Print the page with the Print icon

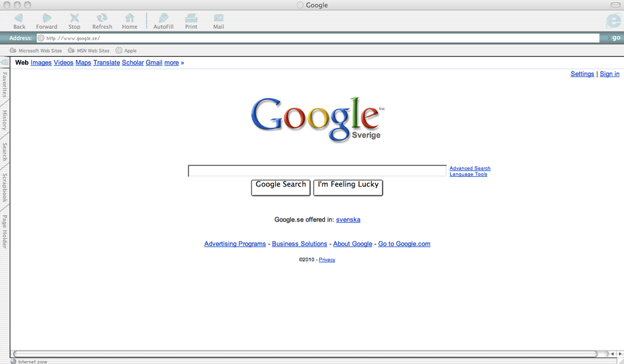pyautogui.click(x=191, y=18)
